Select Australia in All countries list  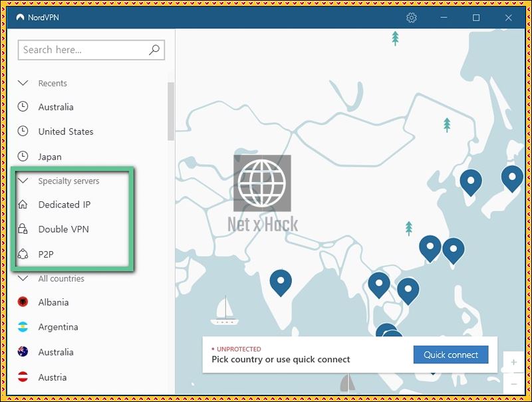[56, 352]
